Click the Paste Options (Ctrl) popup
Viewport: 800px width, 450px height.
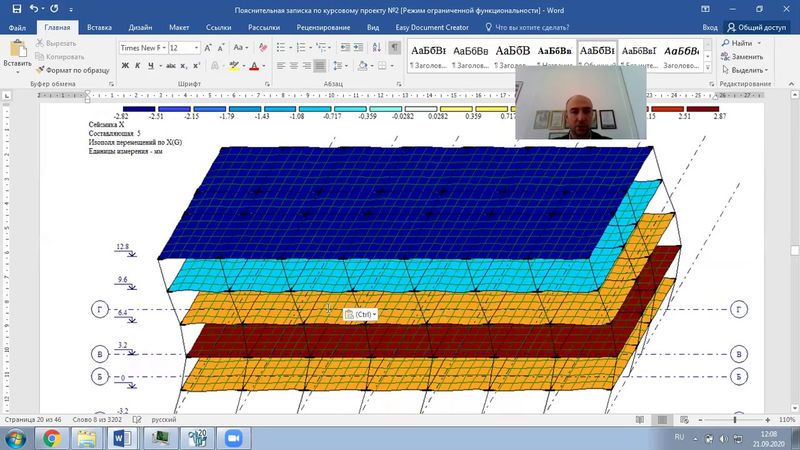(x=358, y=314)
